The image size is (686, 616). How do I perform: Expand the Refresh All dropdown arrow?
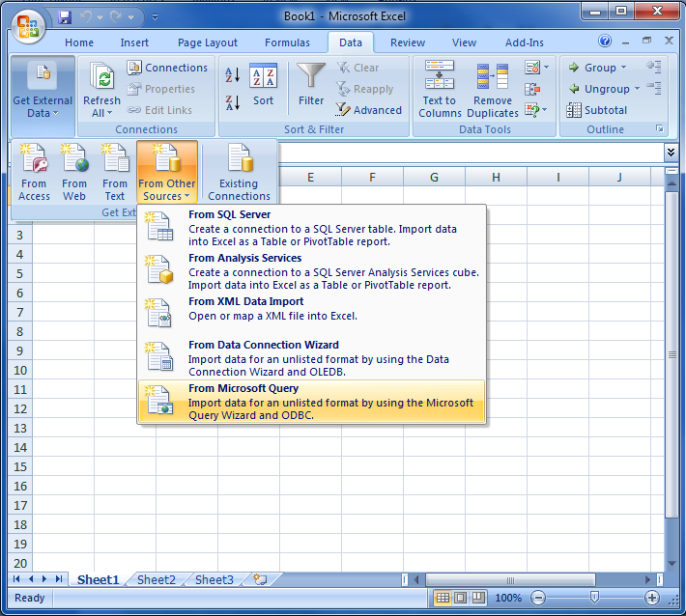point(109,113)
